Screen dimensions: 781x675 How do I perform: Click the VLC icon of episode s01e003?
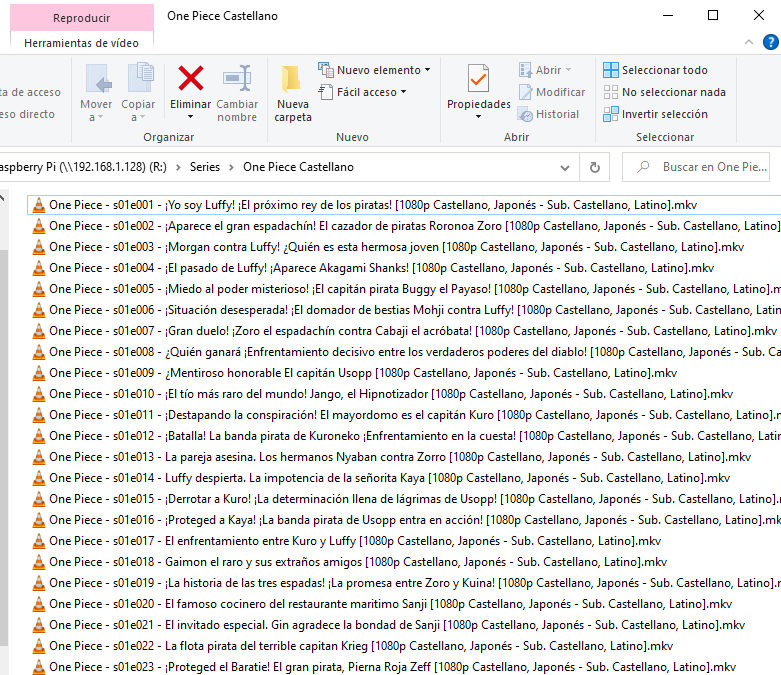point(38,247)
